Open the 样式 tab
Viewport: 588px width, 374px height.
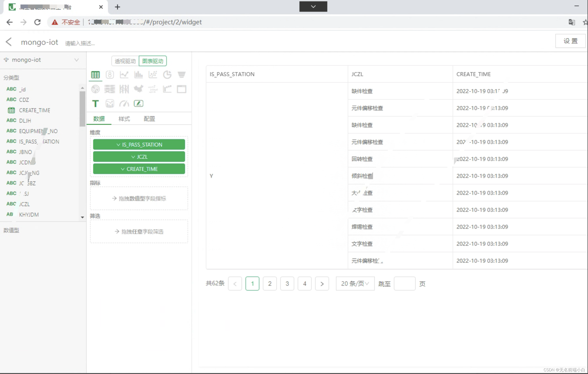pyautogui.click(x=124, y=119)
